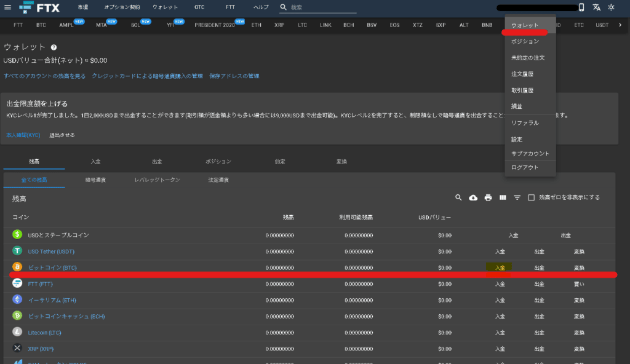
Task: Click the XRP coin icon in the table
Action: pos(17,348)
